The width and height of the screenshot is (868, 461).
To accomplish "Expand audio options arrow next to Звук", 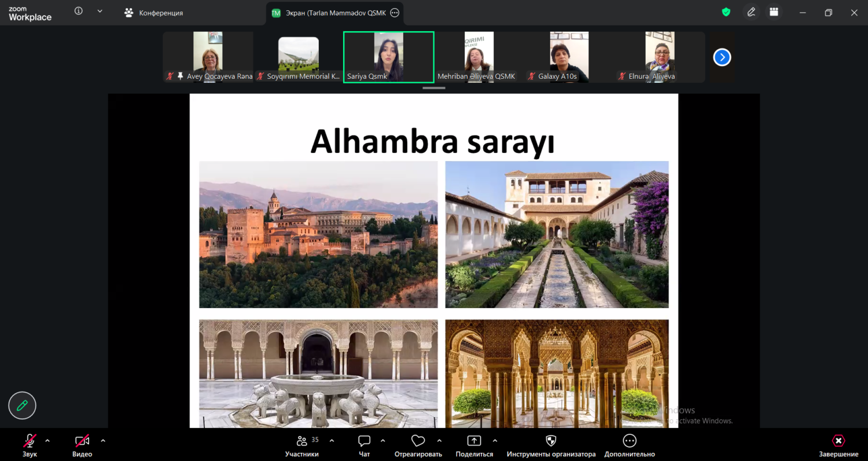I will [47, 441].
